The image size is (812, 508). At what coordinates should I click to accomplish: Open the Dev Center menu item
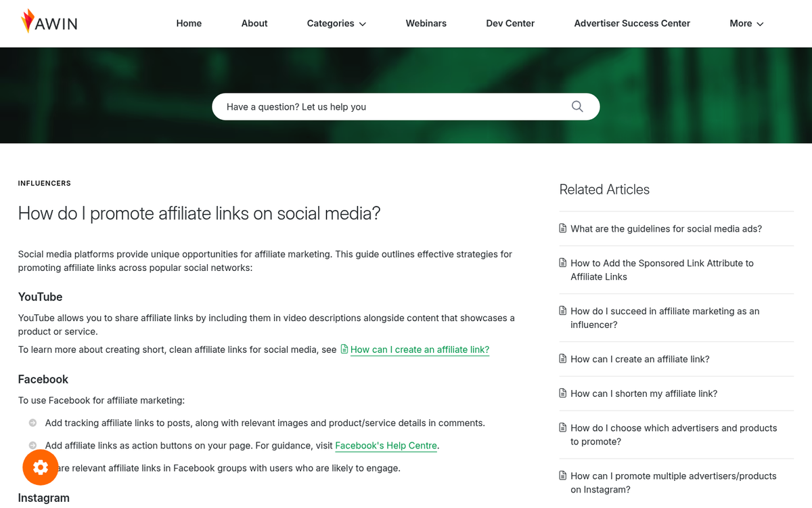pyautogui.click(x=510, y=23)
